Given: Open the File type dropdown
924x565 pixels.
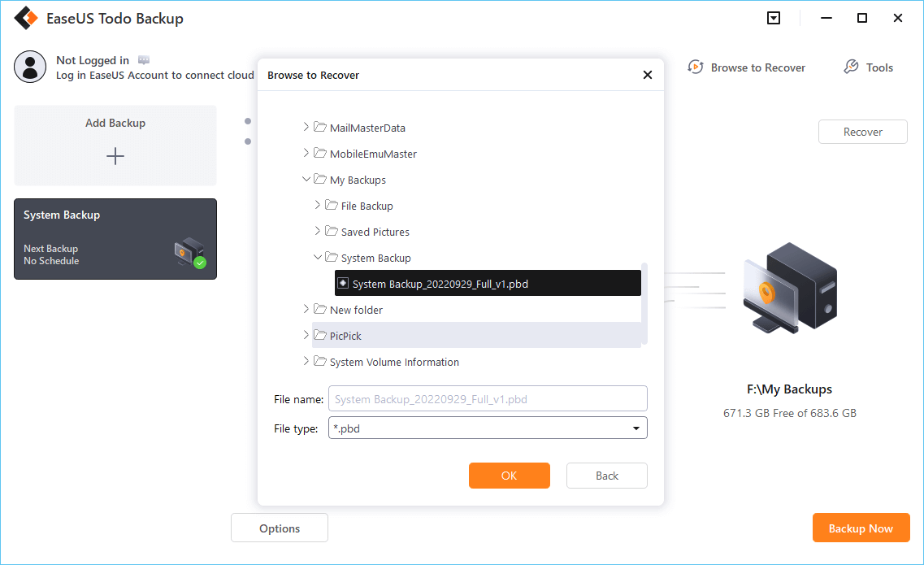Looking at the screenshot, I should 636,428.
